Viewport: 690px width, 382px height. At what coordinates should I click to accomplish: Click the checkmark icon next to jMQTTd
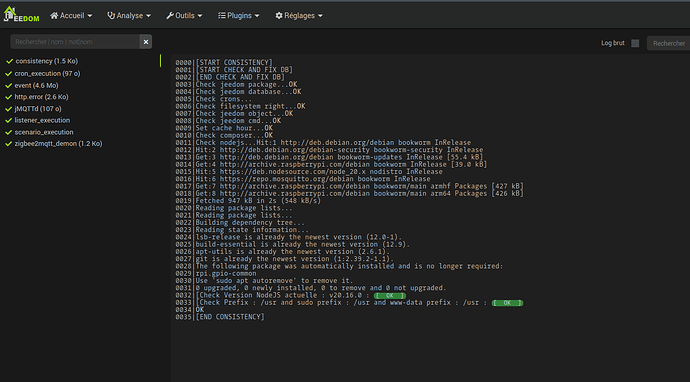(8, 109)
